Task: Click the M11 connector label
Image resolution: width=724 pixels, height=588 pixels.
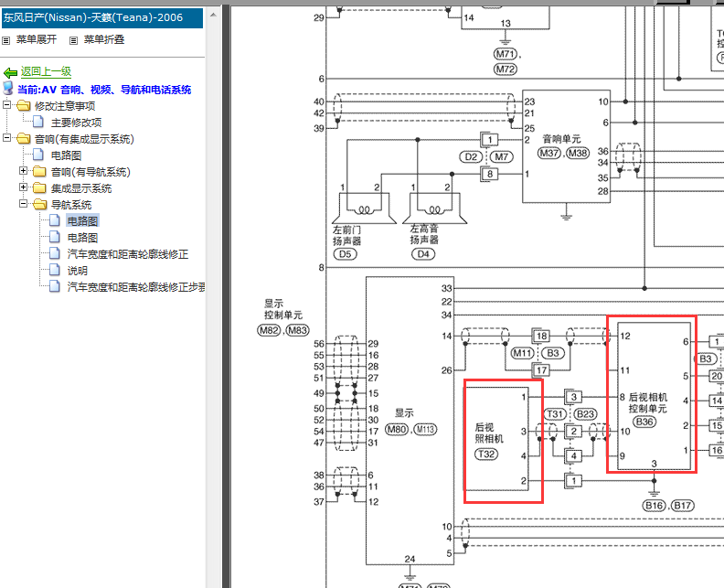Action: tap(523, 353)
